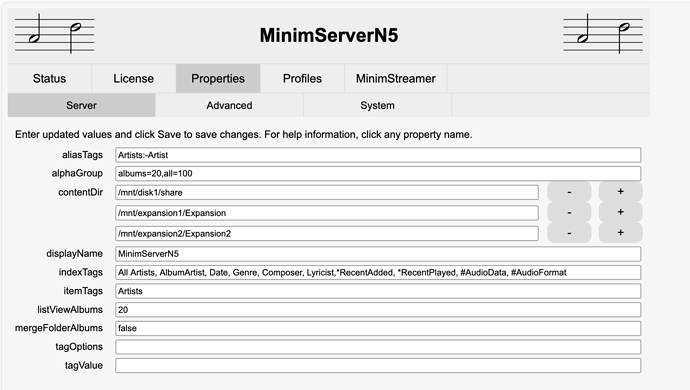Open the Status tab

[49, 78]
